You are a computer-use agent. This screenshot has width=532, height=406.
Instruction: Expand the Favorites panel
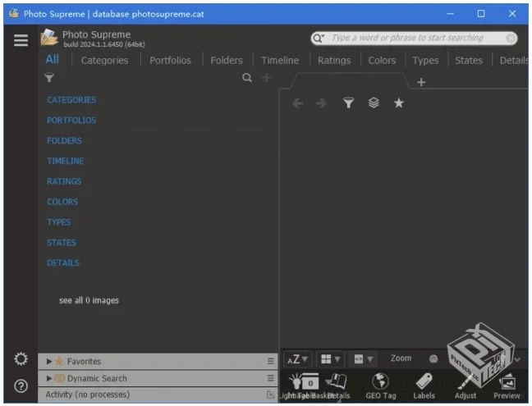49,361
